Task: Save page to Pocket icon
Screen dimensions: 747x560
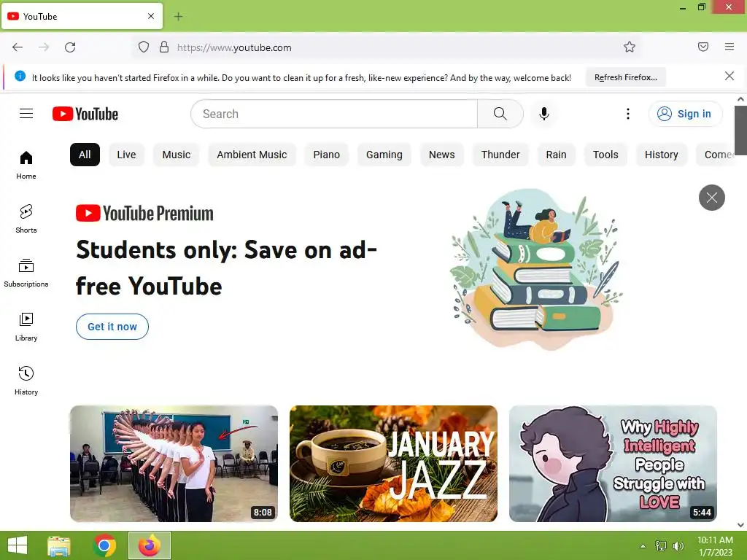Action: pyautogui.click(x=703, y=47)
